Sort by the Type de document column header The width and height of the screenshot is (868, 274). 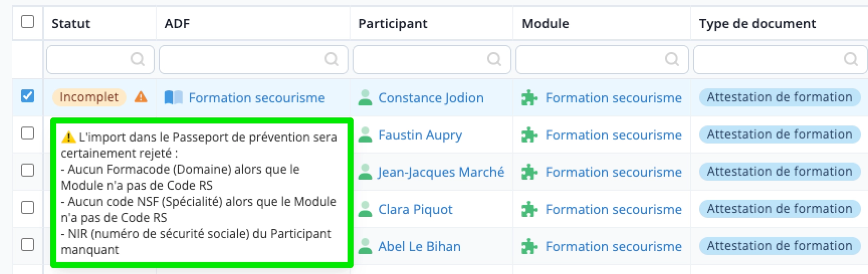tap(757, 24)
